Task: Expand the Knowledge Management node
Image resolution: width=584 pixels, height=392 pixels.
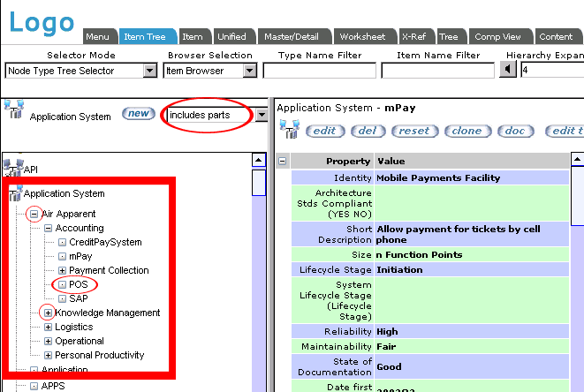Action: pos(48,313)
